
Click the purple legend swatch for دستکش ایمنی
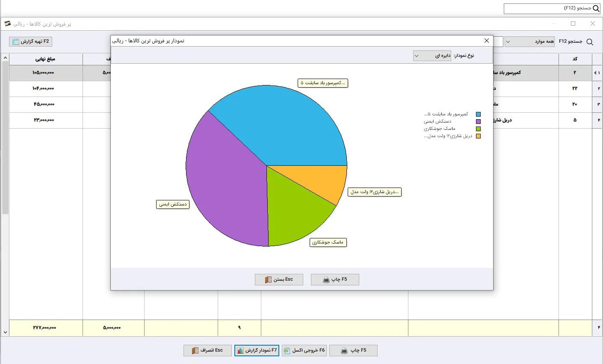[478, 122]
